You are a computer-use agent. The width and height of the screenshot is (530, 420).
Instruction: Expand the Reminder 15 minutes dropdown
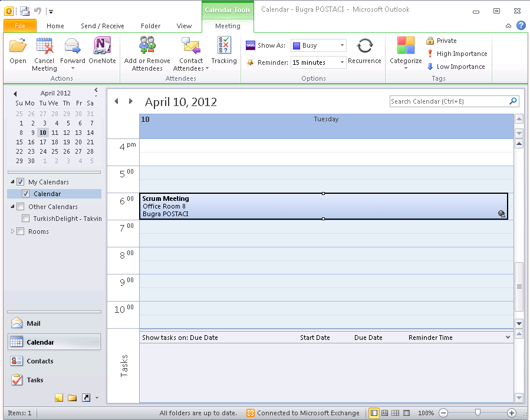(342, 62)
